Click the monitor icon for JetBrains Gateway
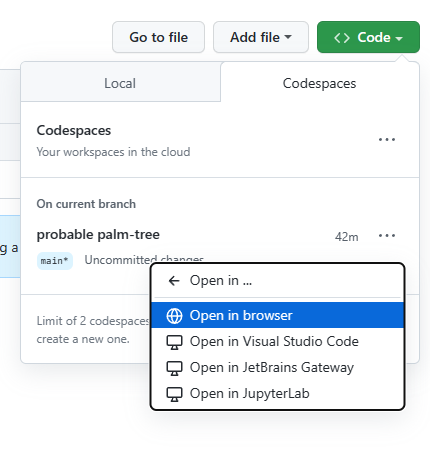 point(174,368)
